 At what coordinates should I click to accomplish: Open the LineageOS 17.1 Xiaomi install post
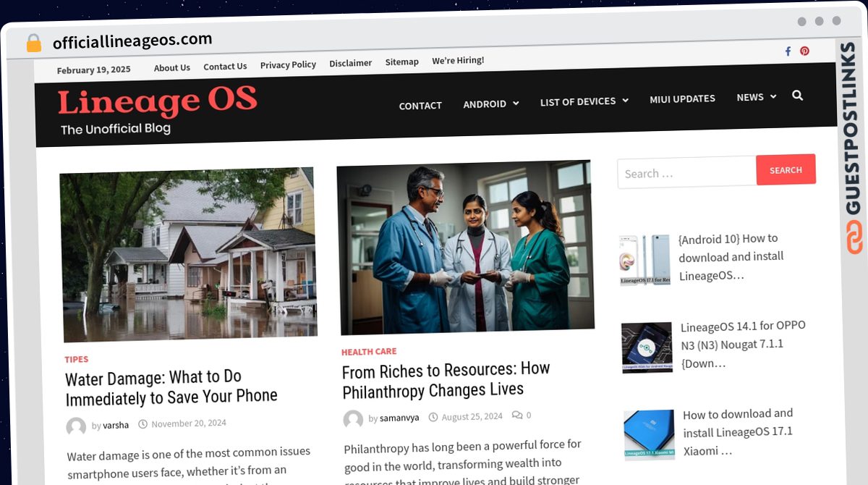click(738, 432)
